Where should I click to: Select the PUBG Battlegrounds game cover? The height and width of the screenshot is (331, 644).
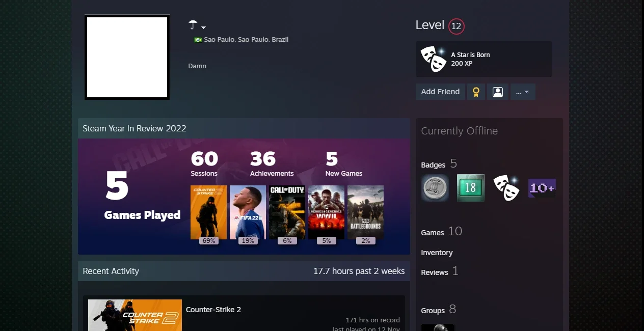coord(366,212)
